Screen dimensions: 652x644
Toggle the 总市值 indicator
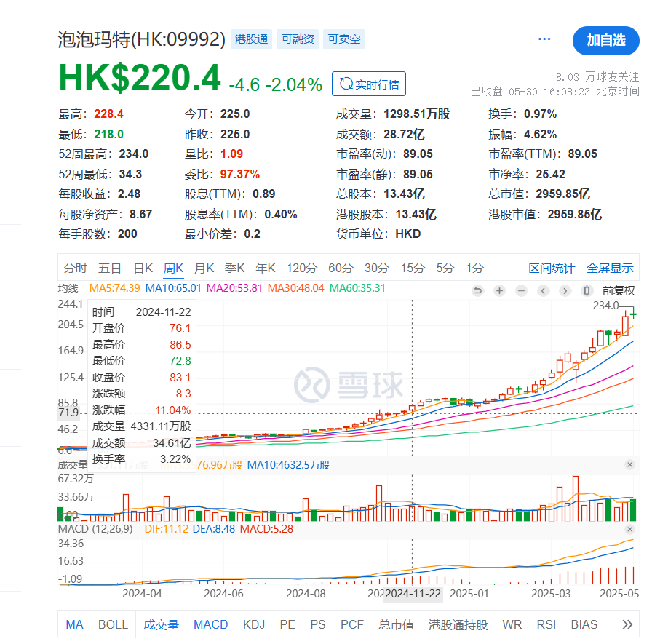397,624
